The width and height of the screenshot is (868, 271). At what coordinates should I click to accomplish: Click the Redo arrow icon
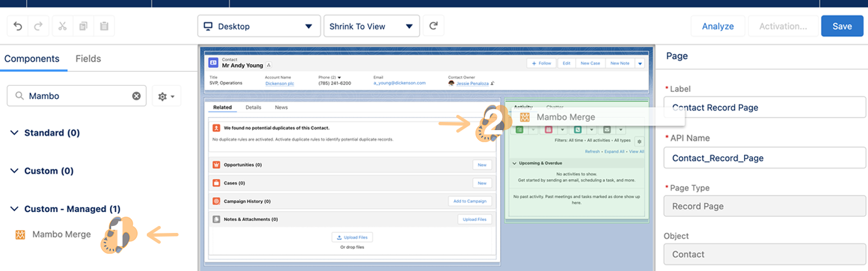click(x=38, y=26)
